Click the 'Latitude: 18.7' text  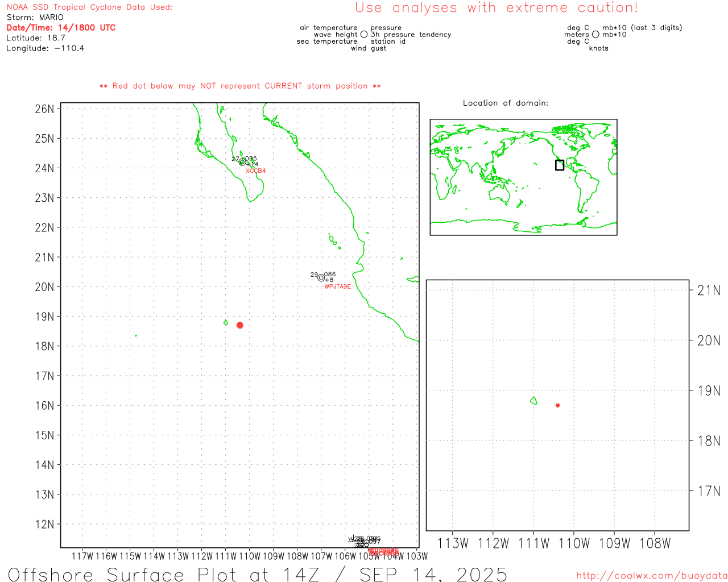[36, 38]
